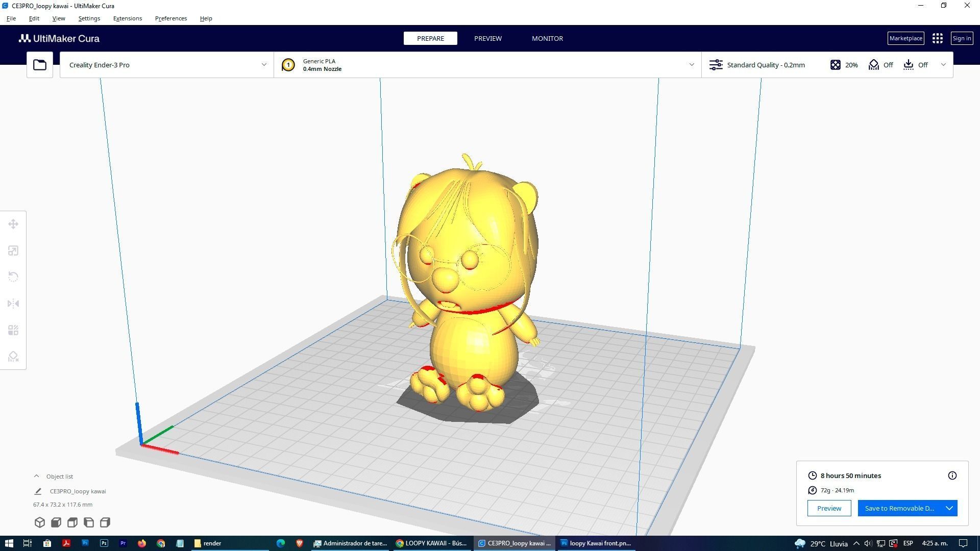This screenshot has width=980, height=551.
Task: Switch to 3D perspective view cube icon
Action: pos(40,522)
